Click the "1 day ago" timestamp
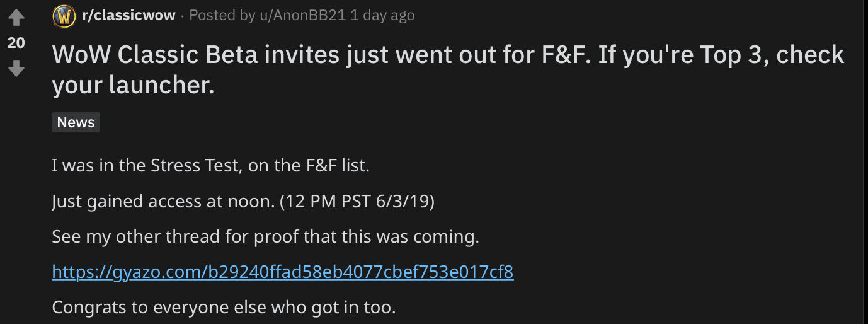868x324 pixels. (x=382, y=16)
